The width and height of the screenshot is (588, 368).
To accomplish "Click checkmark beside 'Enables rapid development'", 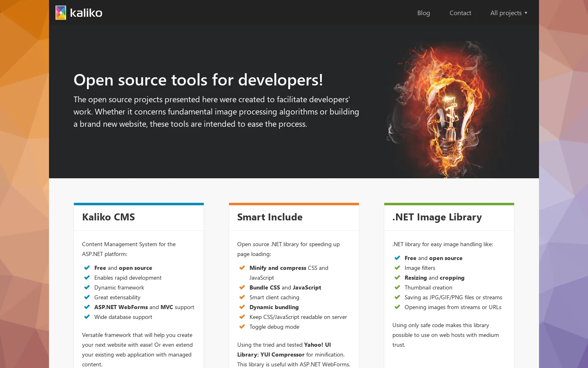I will [x=87, y=278].
